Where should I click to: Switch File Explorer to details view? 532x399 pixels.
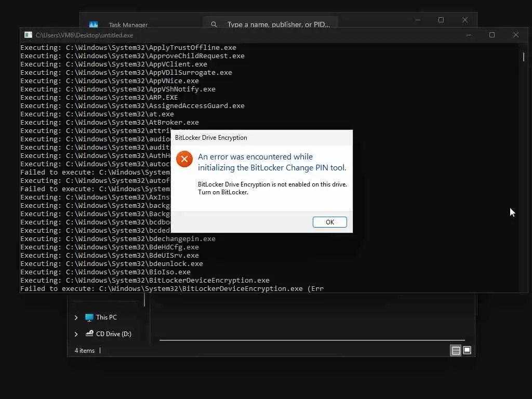pyautogui.click(x=456, y=351)
